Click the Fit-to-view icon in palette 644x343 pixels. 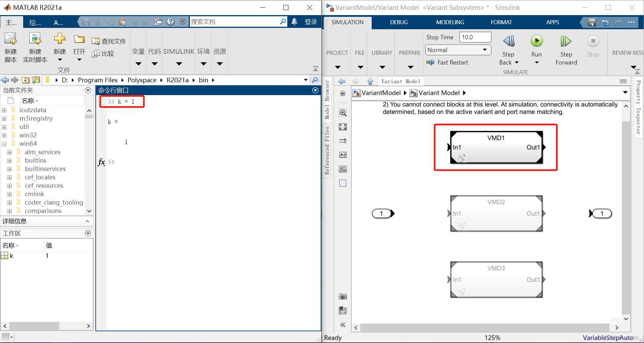pyautogui.click(x=342, y=127)
